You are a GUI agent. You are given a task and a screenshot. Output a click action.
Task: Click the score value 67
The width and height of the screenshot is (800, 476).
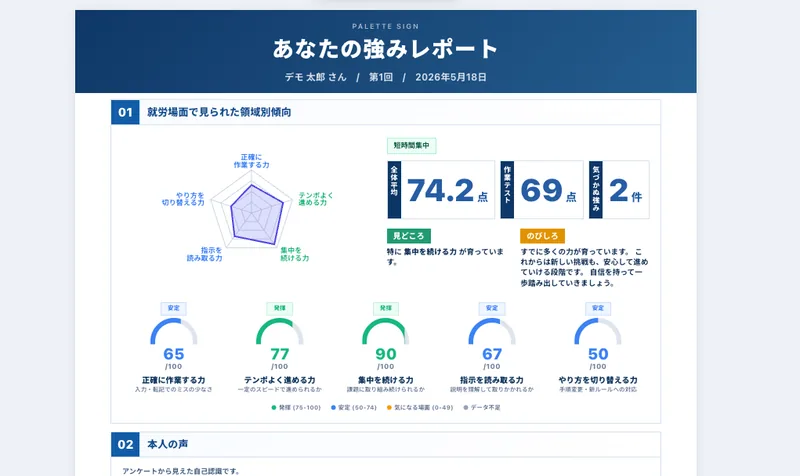492,354
